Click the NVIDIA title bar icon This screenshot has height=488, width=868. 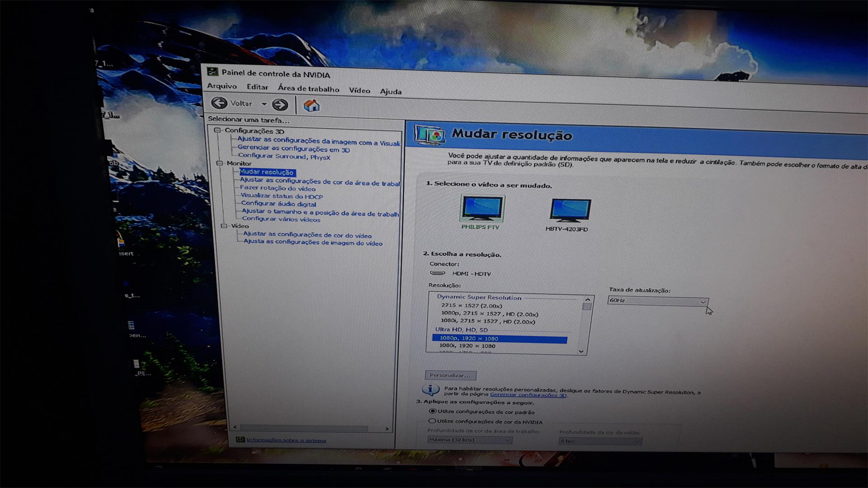tap(212, 72)
